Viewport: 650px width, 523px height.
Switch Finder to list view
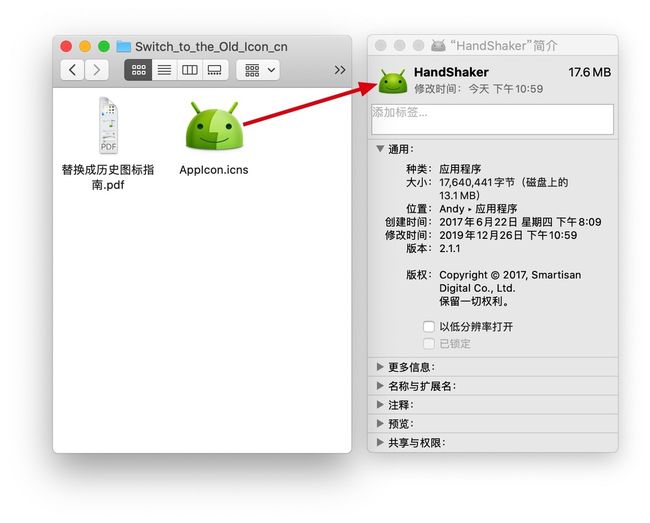tap(165, 70)
